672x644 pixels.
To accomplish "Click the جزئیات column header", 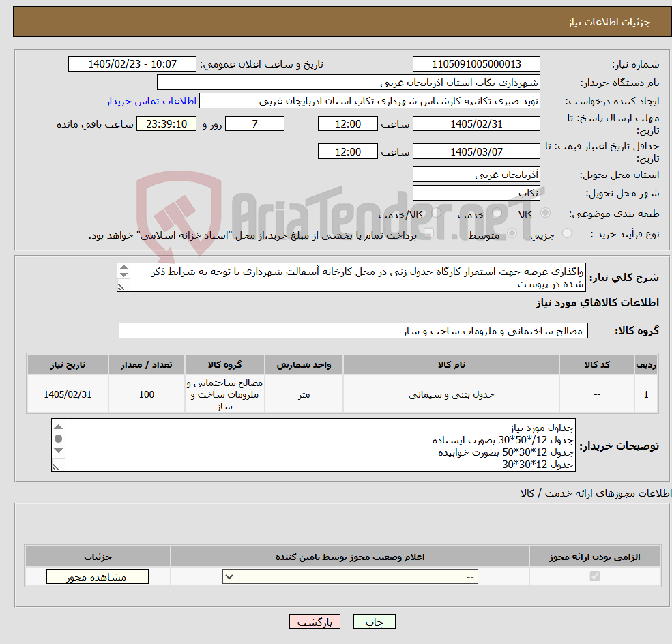I will click(x=98, y=557).
